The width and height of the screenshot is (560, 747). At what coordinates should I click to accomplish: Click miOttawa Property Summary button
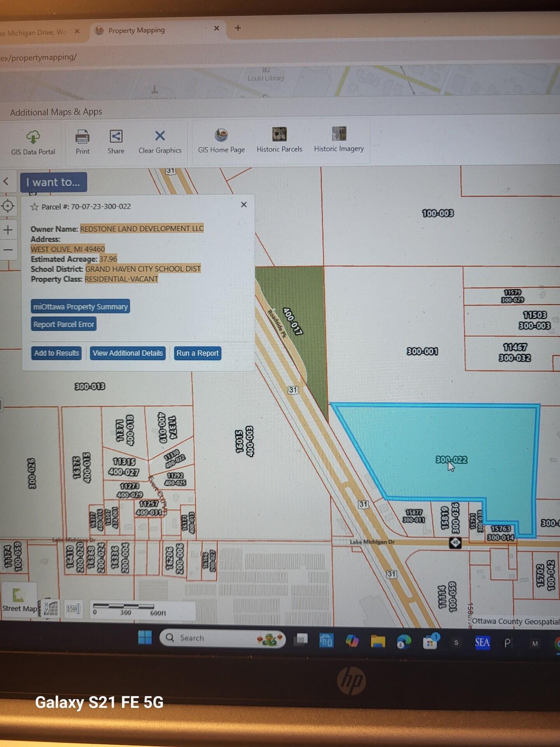(80, 307)
